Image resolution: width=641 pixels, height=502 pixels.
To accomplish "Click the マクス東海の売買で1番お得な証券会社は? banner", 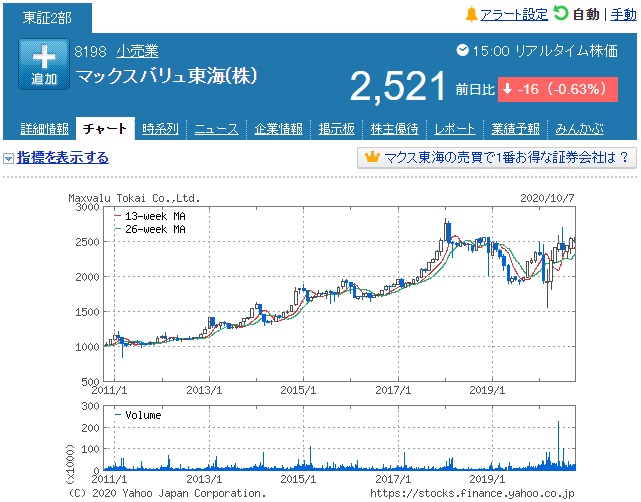I will [x=497, y=157].
